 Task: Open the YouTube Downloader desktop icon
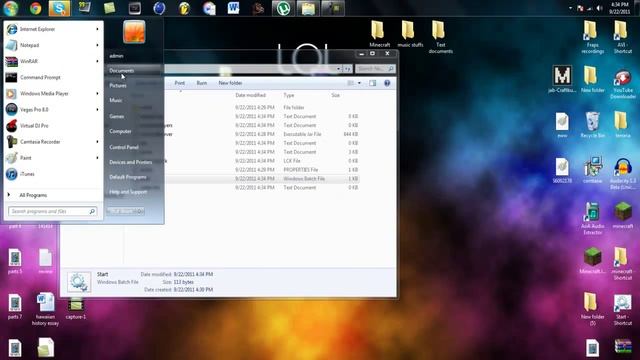(x=622, y=84)
